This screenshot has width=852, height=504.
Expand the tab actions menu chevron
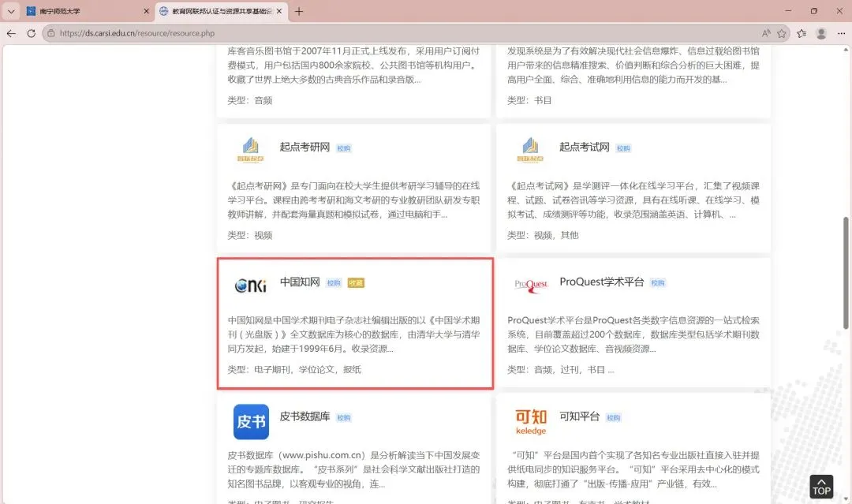tap(11, 11)
